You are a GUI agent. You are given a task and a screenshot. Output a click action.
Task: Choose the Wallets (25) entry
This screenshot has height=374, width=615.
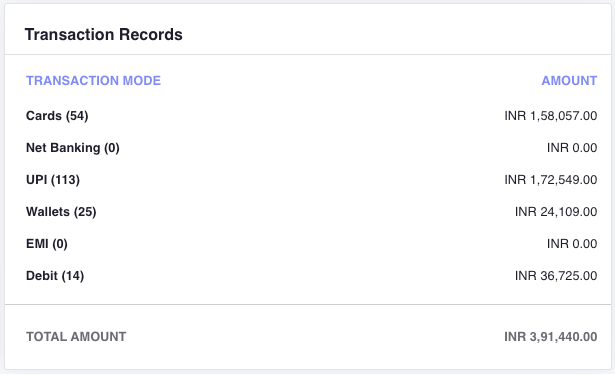tap(61, 212)
